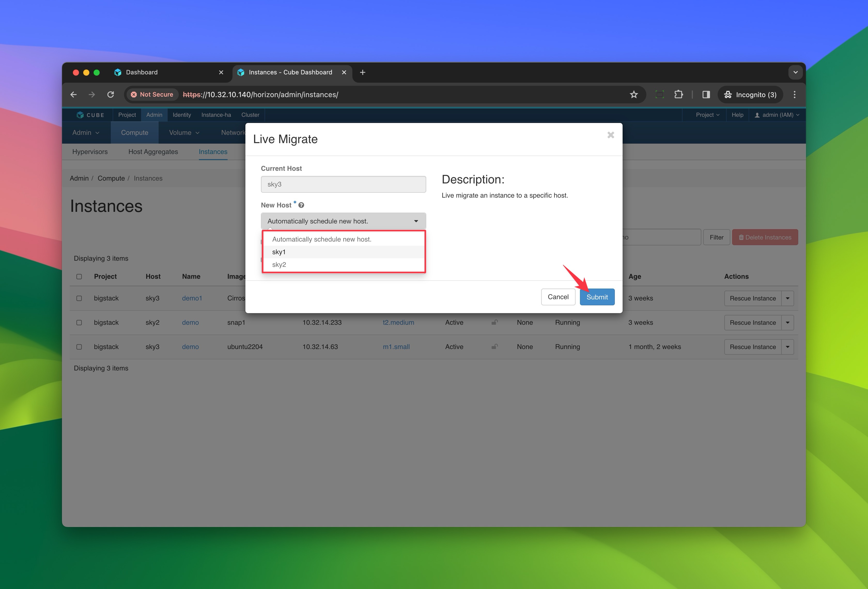Toggle the browser side panel icon
This screenshot has width=868, height=589.
click(x=706, y=95)
